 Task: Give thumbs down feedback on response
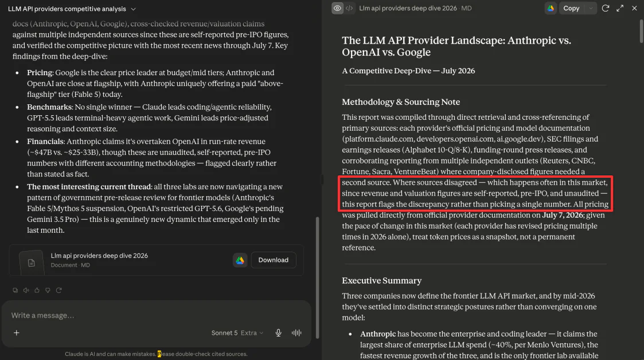(48, 290)
